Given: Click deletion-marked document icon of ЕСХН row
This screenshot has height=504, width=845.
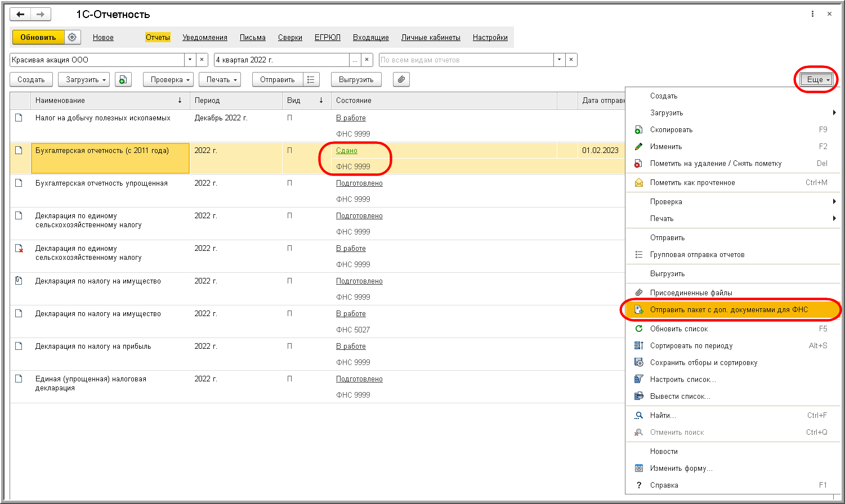Looking at the screenshot, I should point(19,249).
